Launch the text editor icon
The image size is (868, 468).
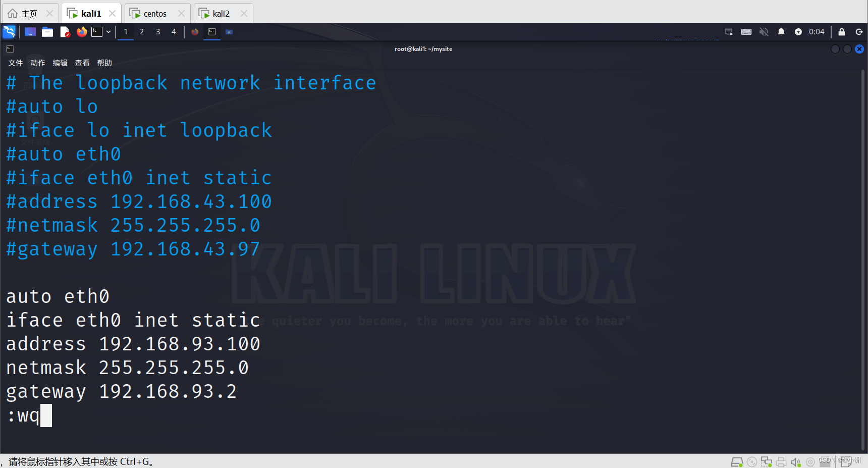point(65,31)
